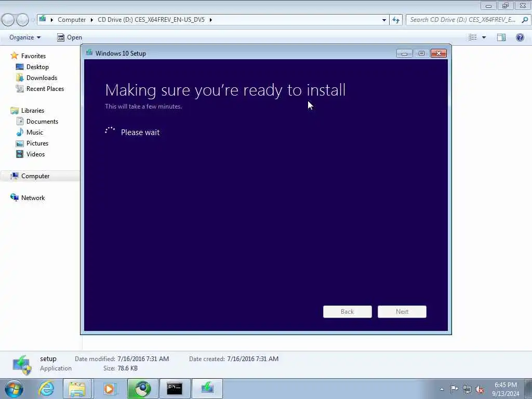532x399 pixels.
Task: Close the Windows 10 Setup dialog
Action: (x=438, y=54)
